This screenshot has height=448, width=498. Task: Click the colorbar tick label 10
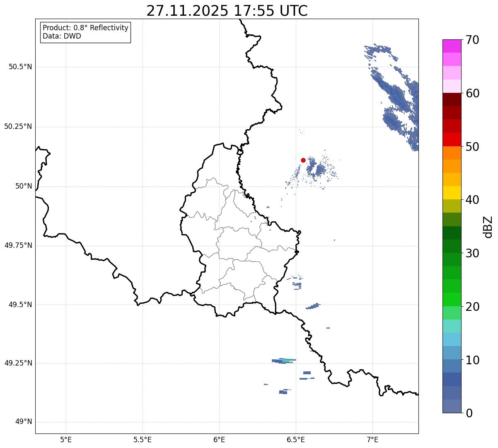pyautogui.click(x=472, y=360)
